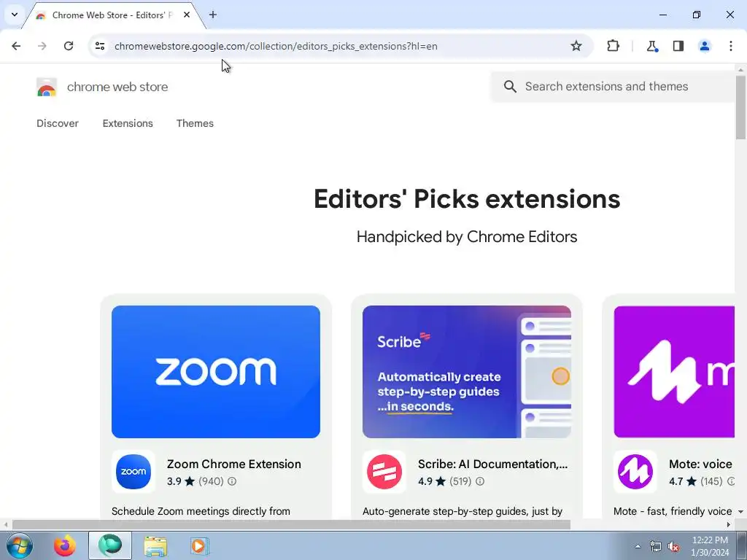View site information icon in address bar
747x560 pixels.
(100, 46)
